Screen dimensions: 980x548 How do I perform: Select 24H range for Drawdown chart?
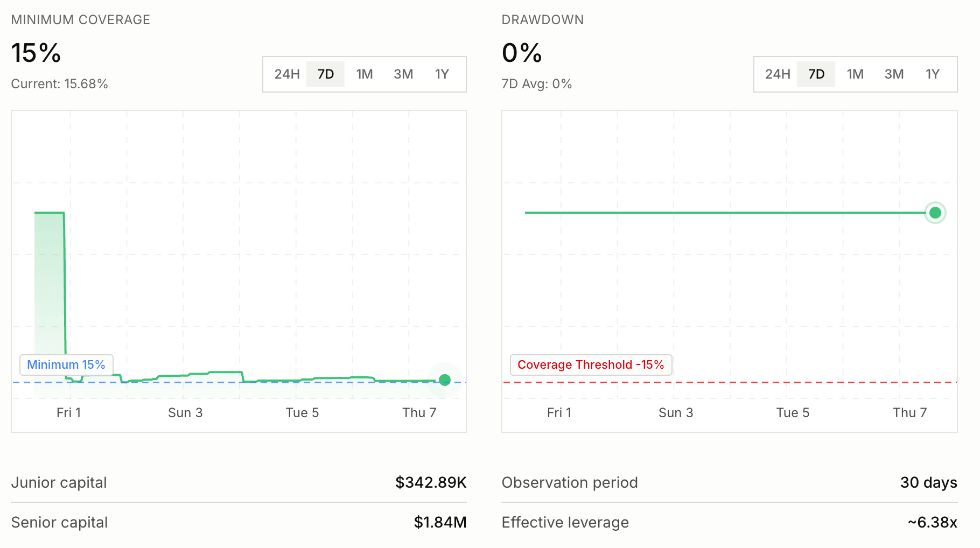(x=778, y=74)
